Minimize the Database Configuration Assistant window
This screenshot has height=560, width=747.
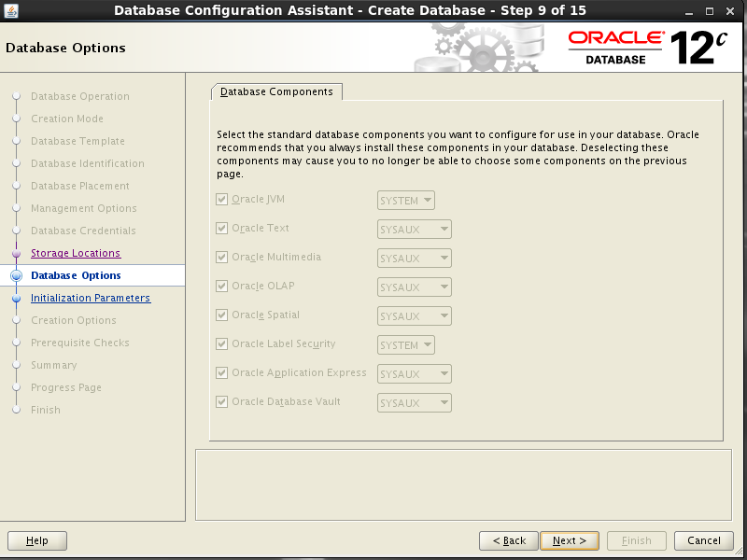pyautogui.click(x=689, y=11)
